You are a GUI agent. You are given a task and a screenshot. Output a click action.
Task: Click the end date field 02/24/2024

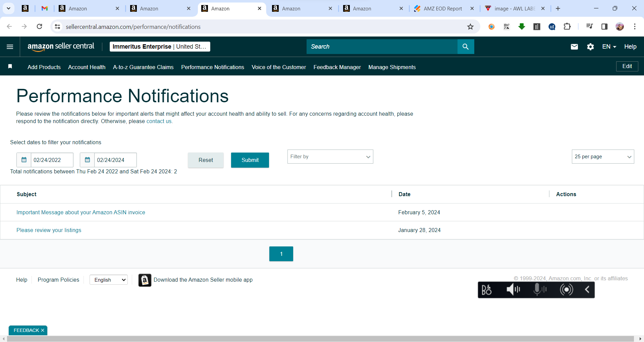tap(115, 160)
